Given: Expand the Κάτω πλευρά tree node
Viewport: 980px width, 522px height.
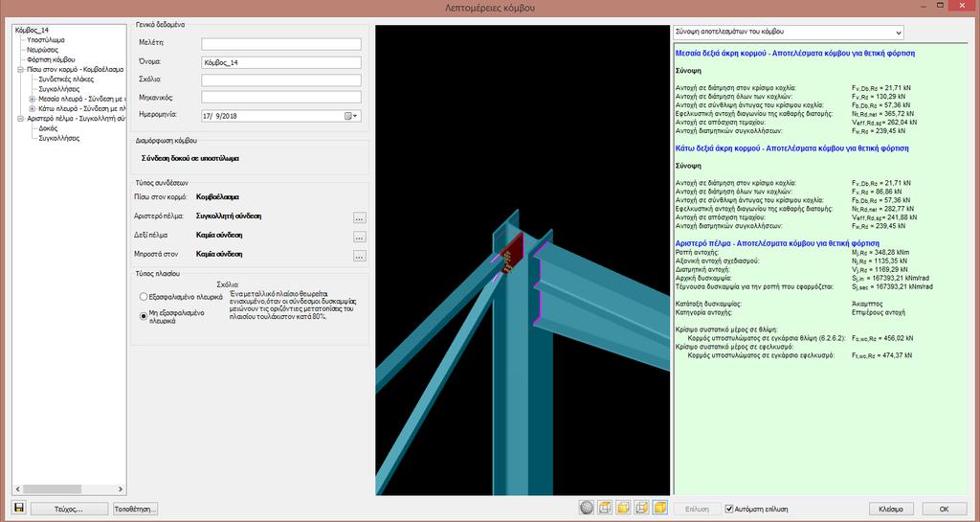Looking at the screenshot, I should point(32,109).
